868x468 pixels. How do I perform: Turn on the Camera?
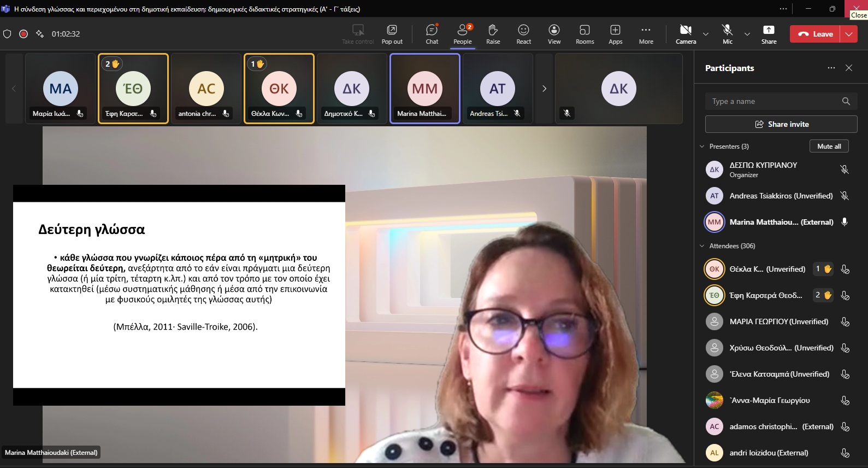click(686, 34)
